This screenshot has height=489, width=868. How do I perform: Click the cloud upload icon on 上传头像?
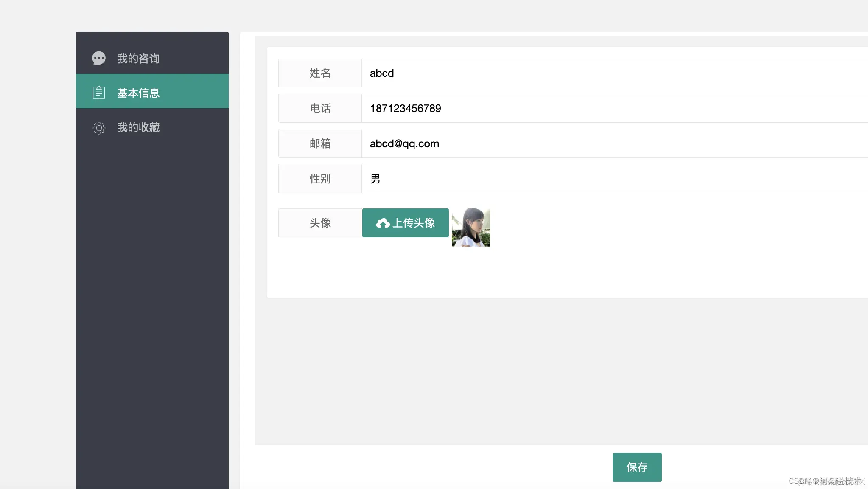(383, 223)
